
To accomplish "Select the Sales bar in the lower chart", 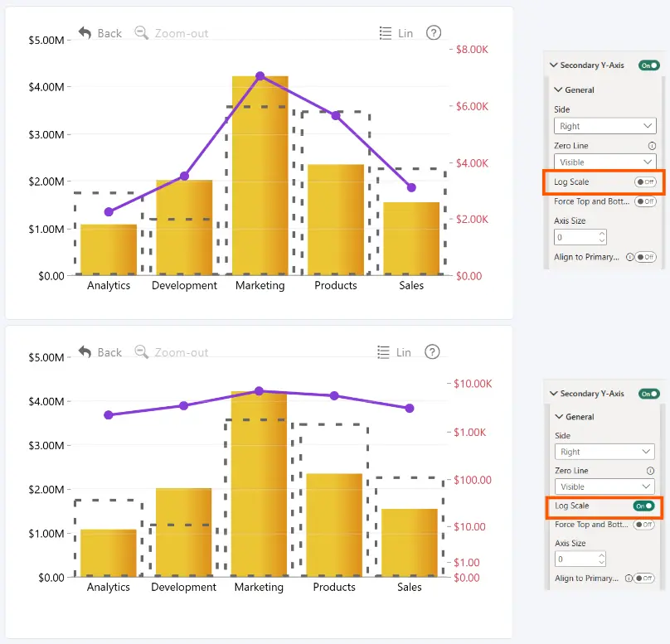I will click(x=410, y=542).
